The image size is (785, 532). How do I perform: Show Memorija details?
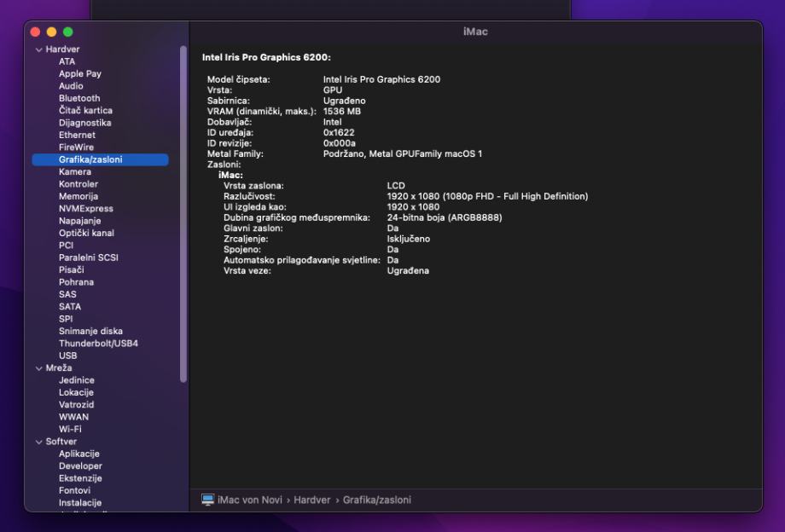(78, 196)
